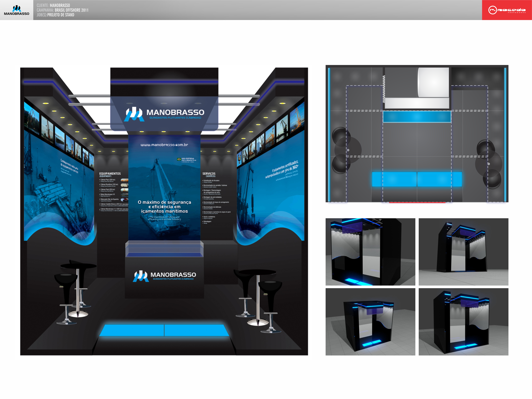The image size is (532, 399).
Task: Click the Brazilian flag '100% BRASILEIRA' badge
Action: [187, 160]
